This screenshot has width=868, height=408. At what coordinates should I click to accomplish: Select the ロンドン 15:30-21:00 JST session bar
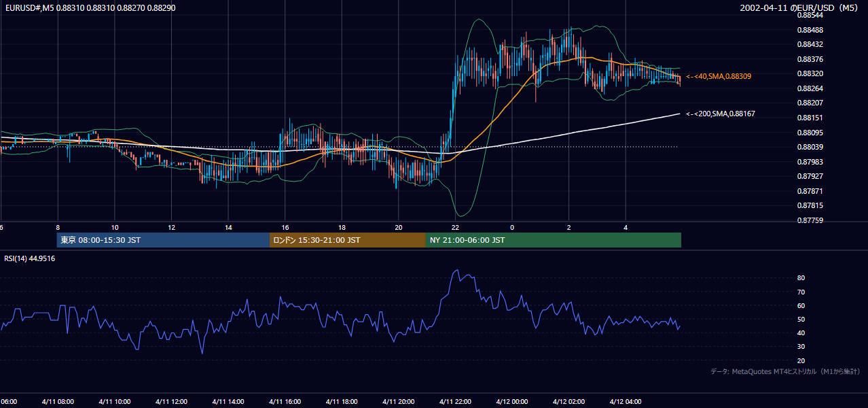click(348, 240)
